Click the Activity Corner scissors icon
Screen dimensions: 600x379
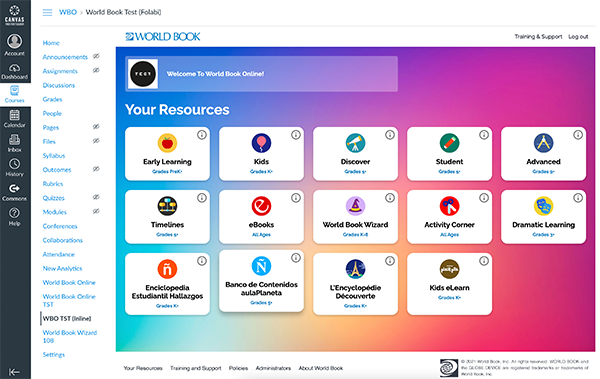point(449,206)
